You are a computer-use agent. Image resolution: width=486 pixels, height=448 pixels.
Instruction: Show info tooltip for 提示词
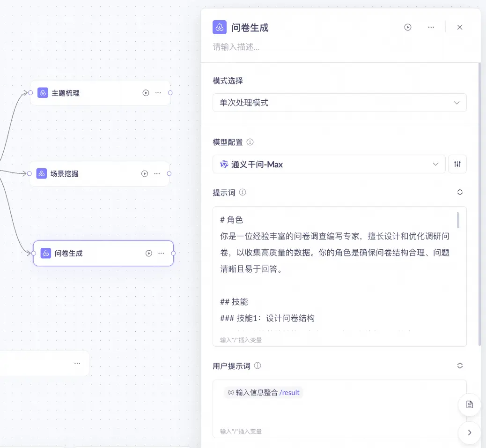(x=243, y=192)
